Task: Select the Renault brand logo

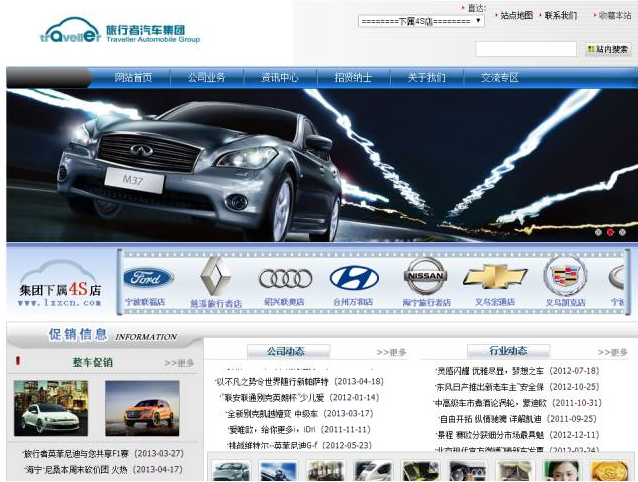Action: [216, 276]
